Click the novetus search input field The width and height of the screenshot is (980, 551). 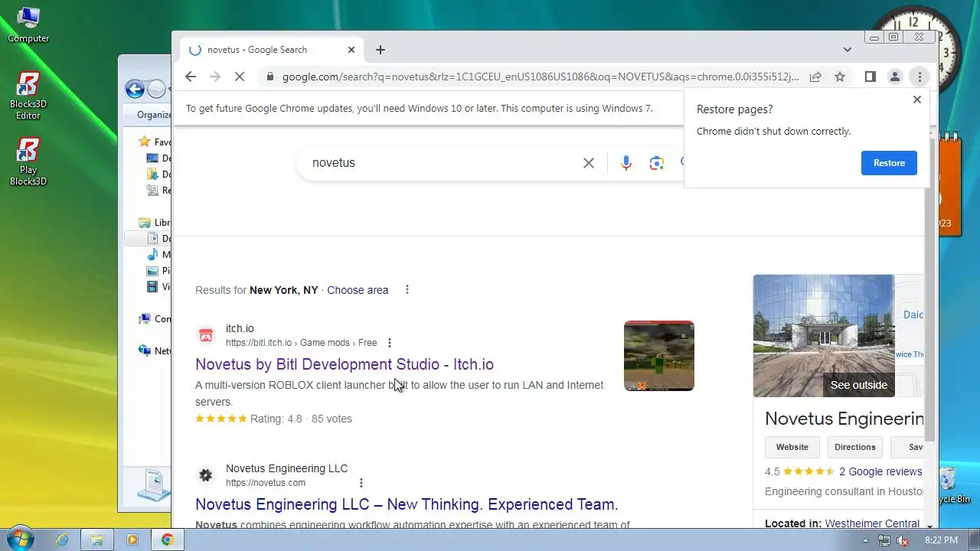pos(444,163)
